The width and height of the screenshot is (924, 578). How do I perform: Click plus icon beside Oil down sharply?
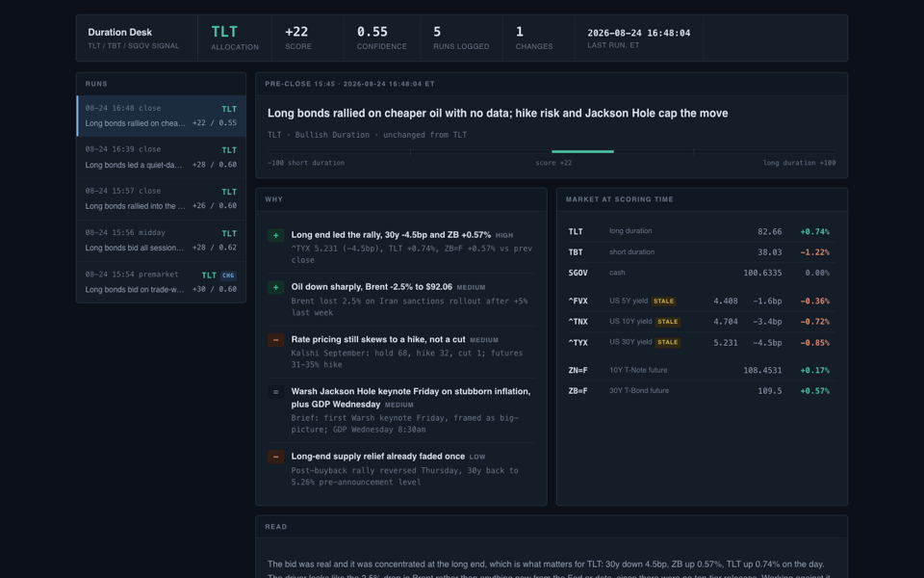coord(276,287)
